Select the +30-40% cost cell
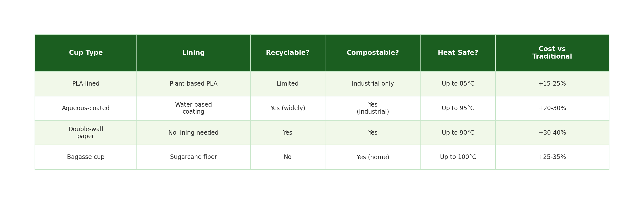The image size is (644, 204). click(552, 133)
